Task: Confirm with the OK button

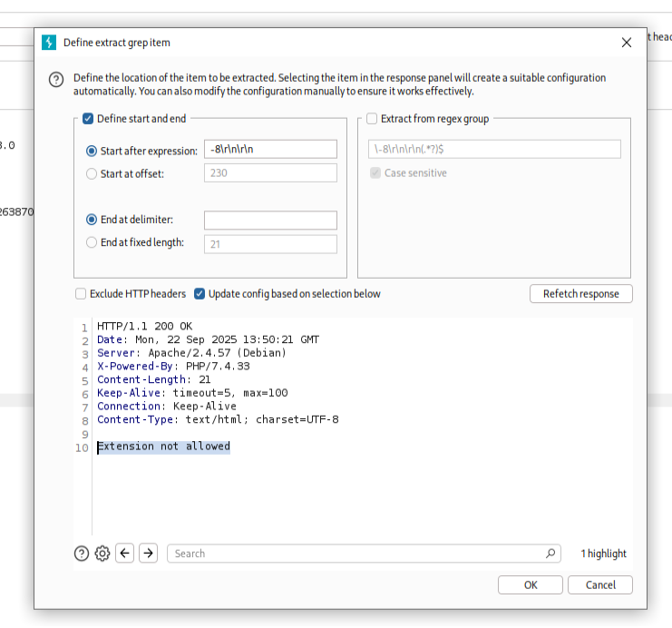Action: [x=531, y=584]
